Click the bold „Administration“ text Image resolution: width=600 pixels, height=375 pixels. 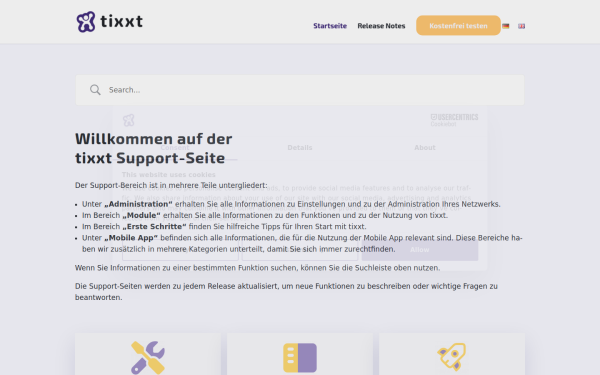tap(138, 204)
